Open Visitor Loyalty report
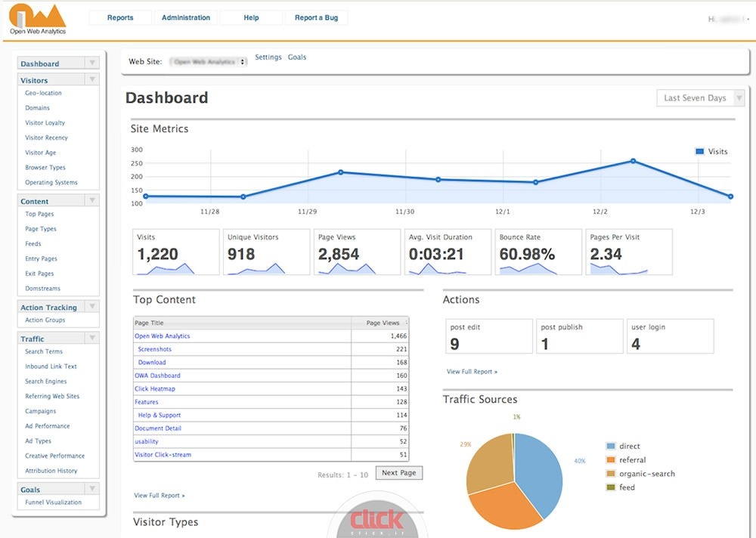Viewport: 756px width, 538px height. (x=45, y=123)
